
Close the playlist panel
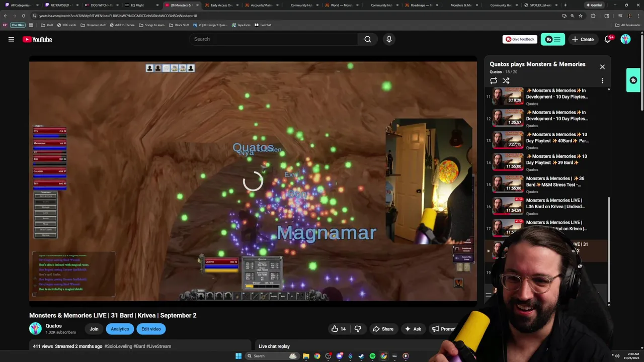(x=602, y=67)
